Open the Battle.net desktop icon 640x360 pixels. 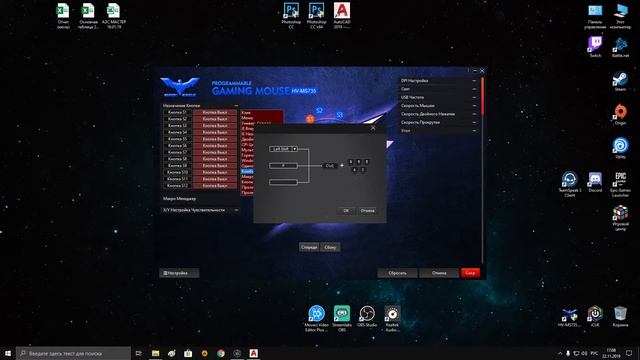click(620, 46)
